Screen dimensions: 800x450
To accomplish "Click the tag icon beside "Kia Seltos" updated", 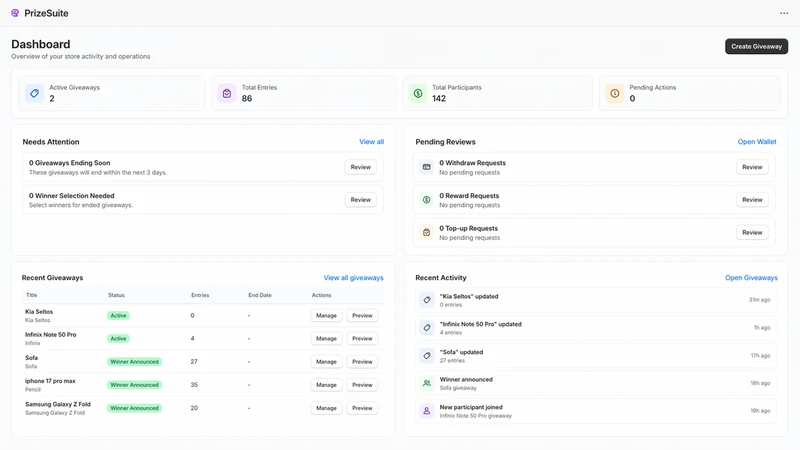I will (427, 300).
